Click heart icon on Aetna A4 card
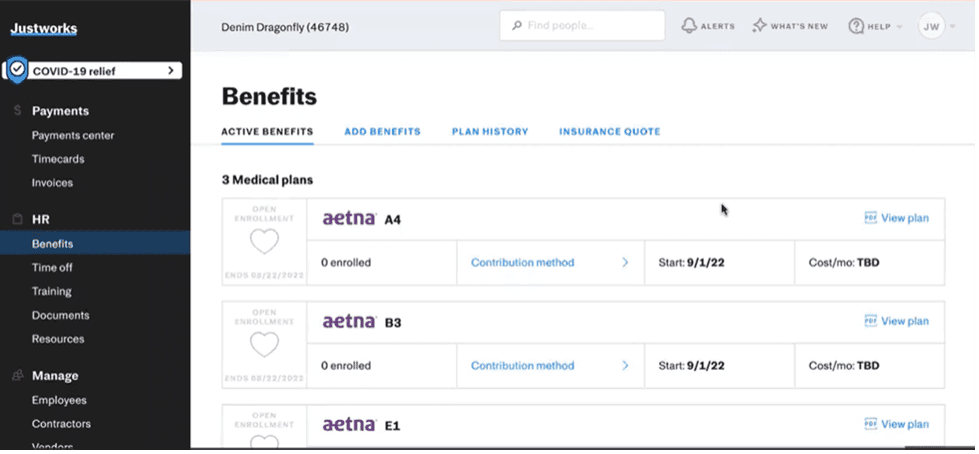Screen dimensions: 979x454 [x=264, y=242]
